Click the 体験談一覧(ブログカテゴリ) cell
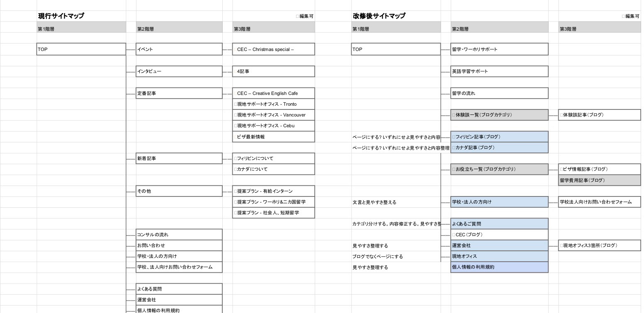644x313 pixels. [x=499, y=115]
